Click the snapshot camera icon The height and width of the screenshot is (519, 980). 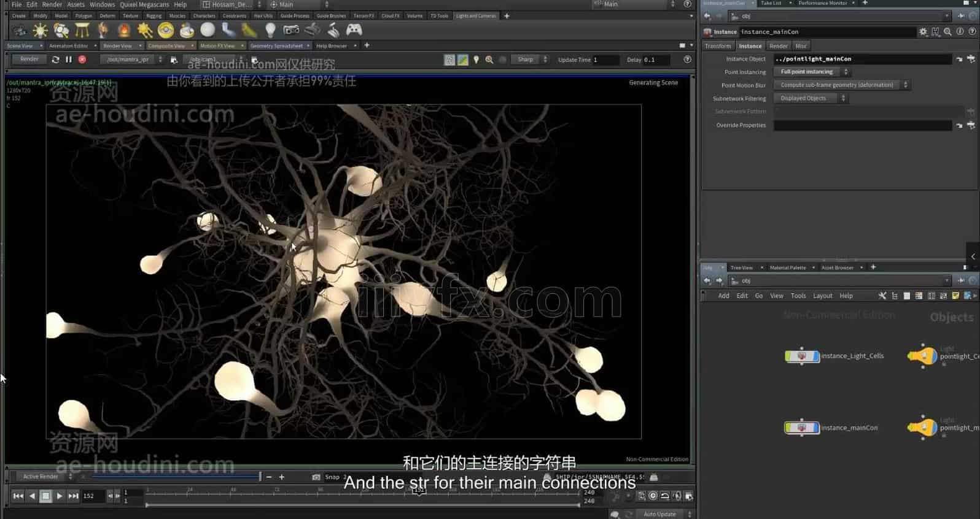316,477
